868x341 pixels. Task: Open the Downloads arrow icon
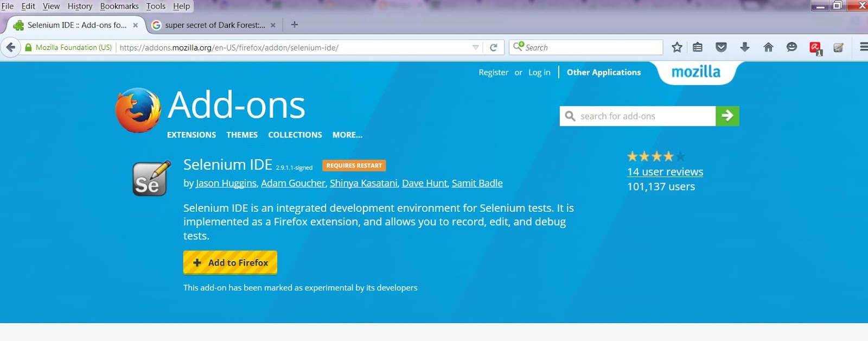tap(745, 47)
